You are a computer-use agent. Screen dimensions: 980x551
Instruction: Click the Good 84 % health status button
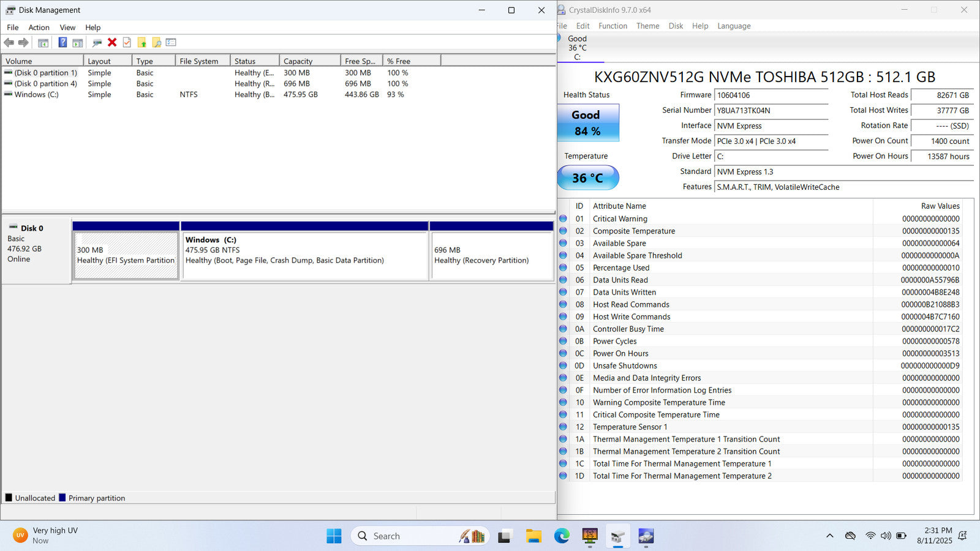point(588,123)
